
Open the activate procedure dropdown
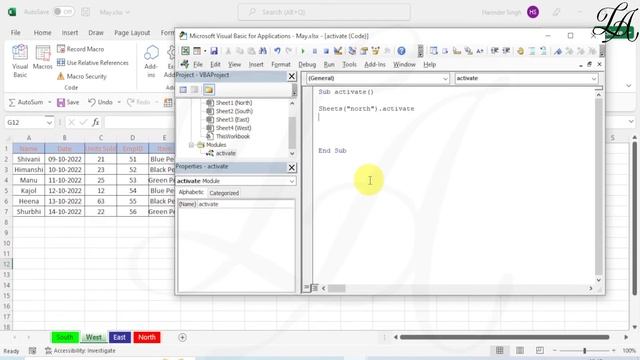click(594, 78)
